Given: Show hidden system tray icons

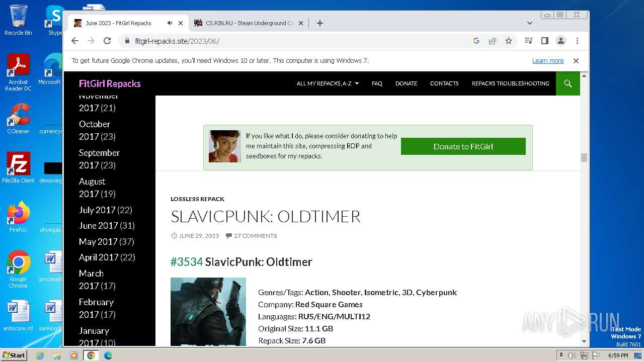Looking at the screenshot, I should 561,355.
